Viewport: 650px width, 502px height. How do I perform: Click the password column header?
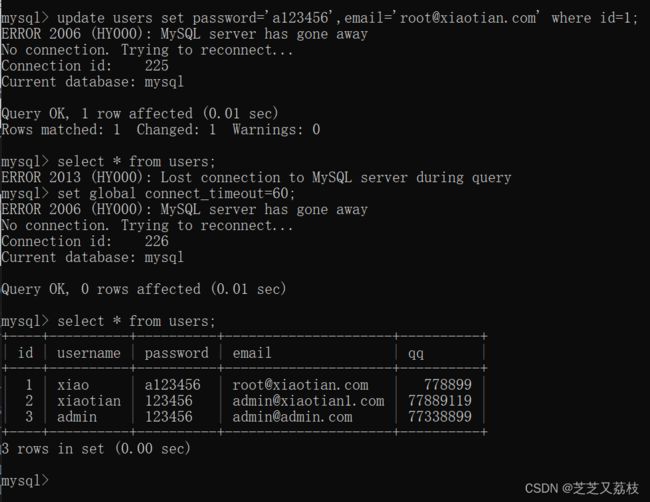(x=177, y=353)
